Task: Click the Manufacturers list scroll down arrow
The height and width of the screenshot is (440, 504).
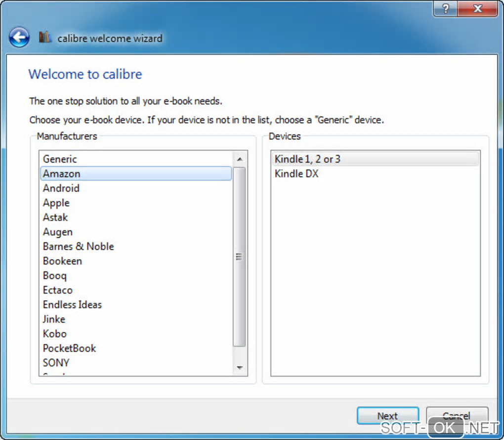Action: pyautogui.click(x=240, y=368)
